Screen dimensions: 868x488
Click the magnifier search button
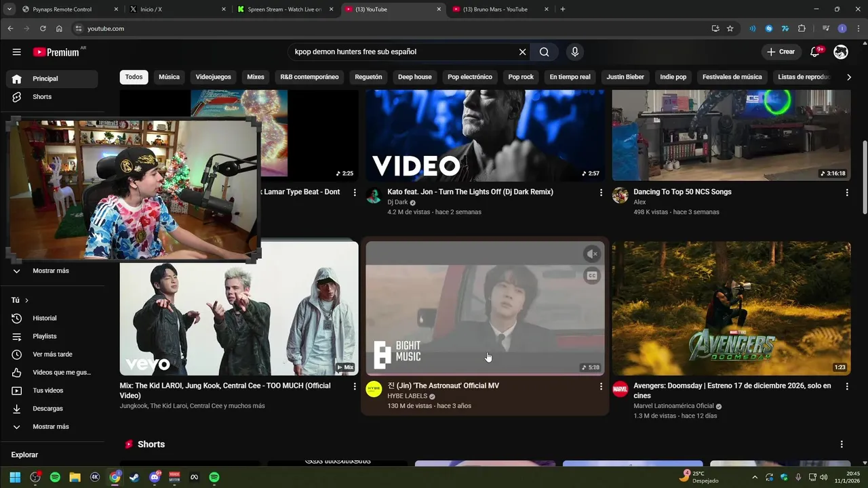click(544, 52)
